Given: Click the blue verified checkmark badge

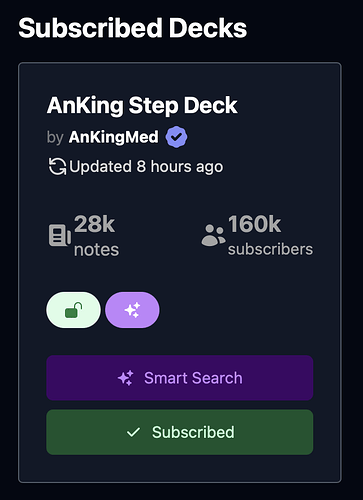Looking at the screenshot, I should click(177, 137).
